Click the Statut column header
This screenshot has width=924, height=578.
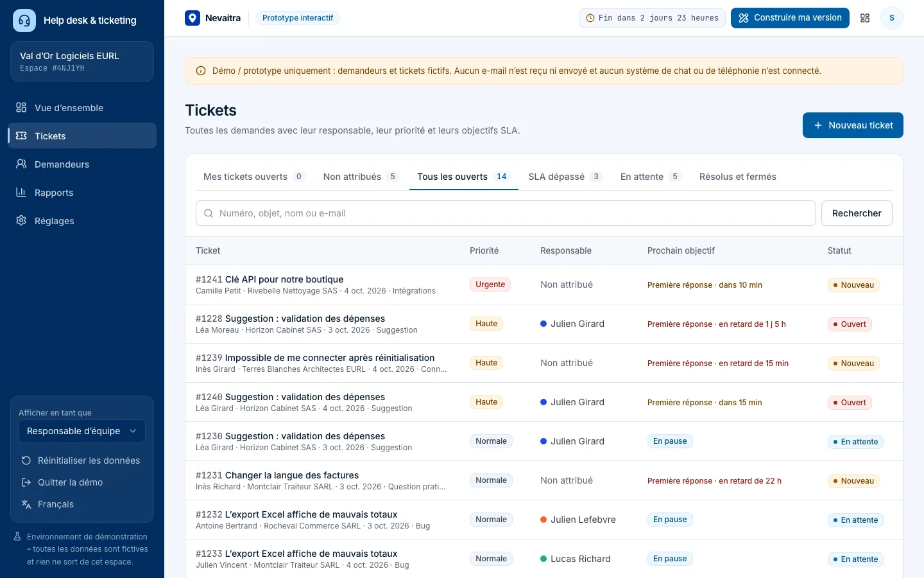click(x=839, y=250)
